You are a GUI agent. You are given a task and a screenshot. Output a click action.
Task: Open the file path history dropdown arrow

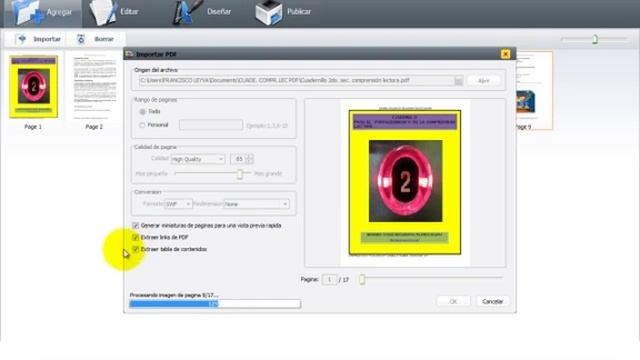458,81
